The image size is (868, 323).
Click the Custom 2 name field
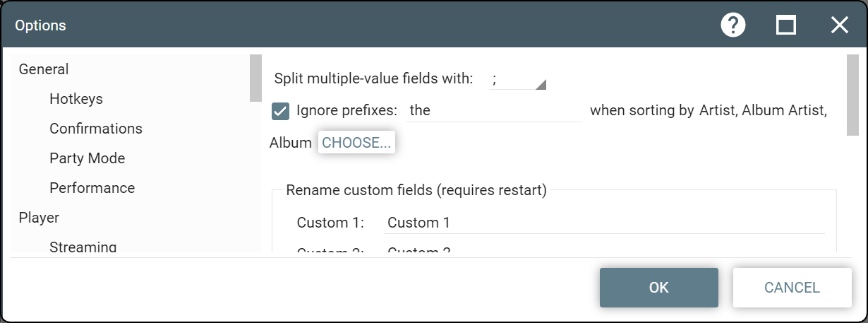click(604, 249)
